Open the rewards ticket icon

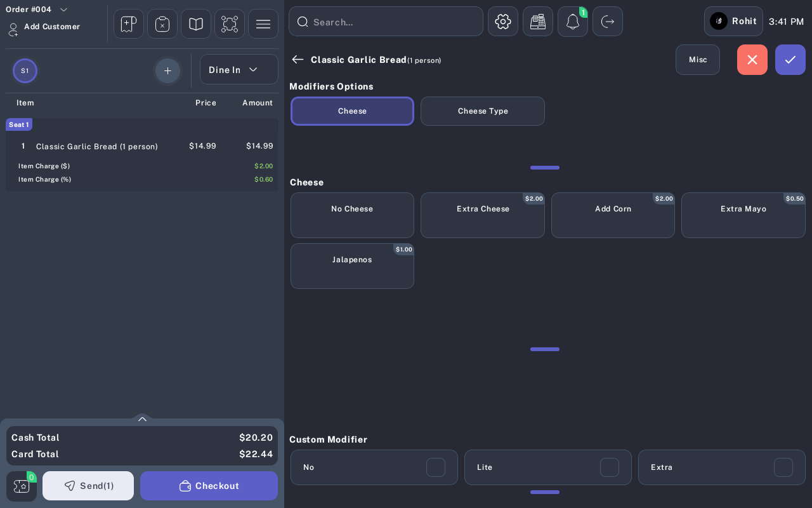(22, 486)
